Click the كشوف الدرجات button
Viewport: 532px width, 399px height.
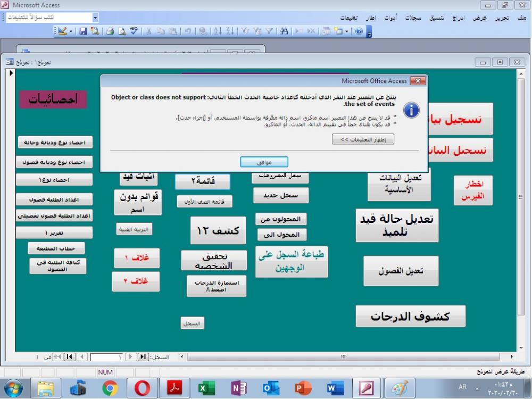[x=411, y=316]
